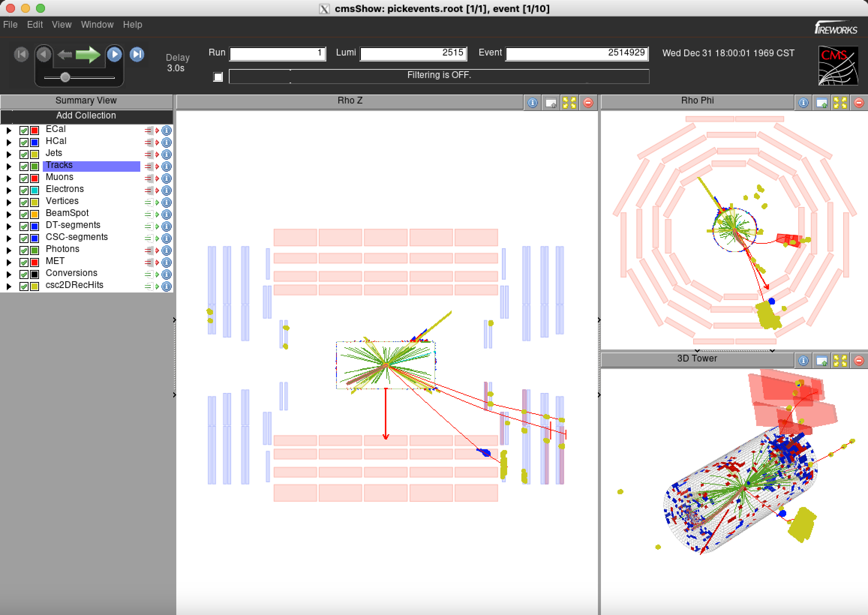Maximize the Rho Phi view
This screenshot has width=868, height=615.
tap(840, 103)
